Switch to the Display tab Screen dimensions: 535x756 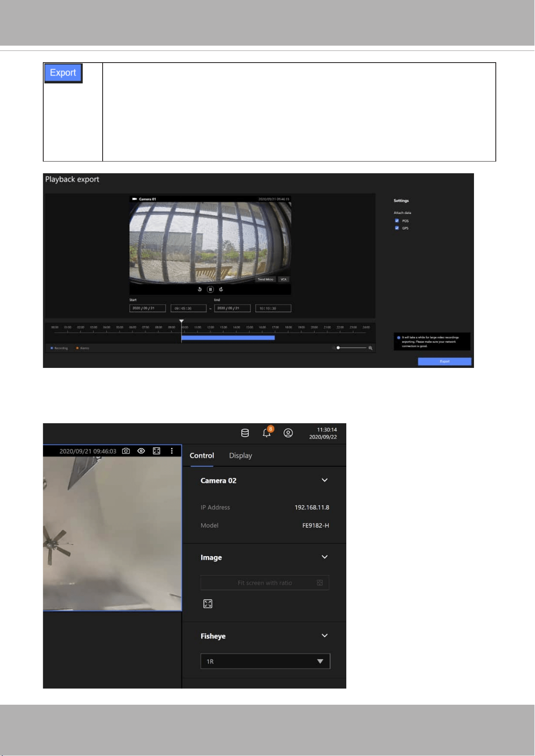(240, 456)
